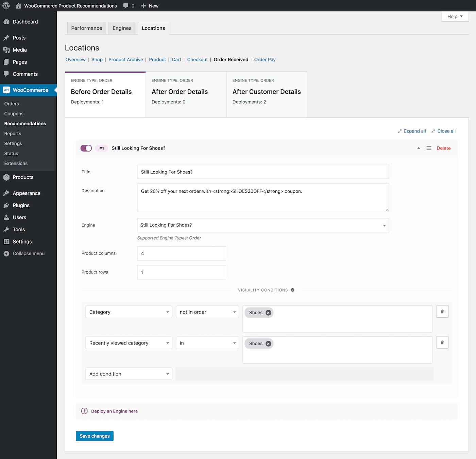
Task: Click into the Description textarea
Action: point(263,198)
